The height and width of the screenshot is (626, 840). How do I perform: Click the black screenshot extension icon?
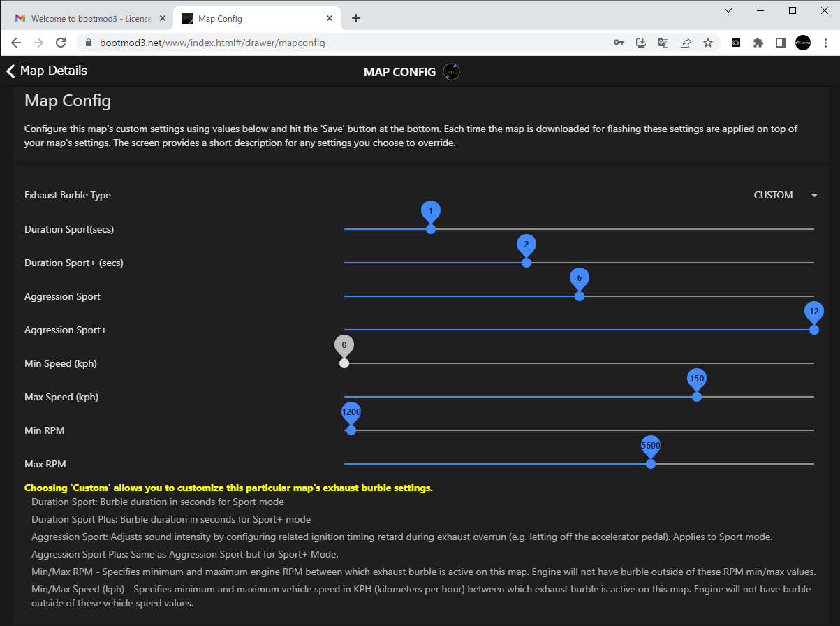coord(736,43)
